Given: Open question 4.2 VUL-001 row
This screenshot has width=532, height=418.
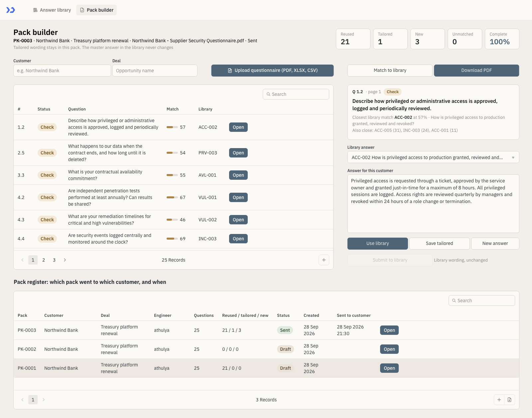Looking at the screenshot, I should (238, 197).
